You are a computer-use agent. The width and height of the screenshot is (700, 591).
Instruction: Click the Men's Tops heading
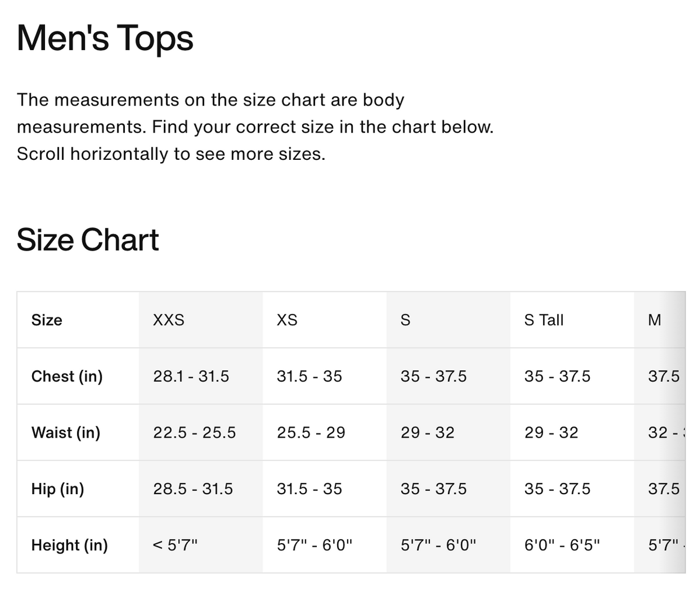tap(105, 39)
